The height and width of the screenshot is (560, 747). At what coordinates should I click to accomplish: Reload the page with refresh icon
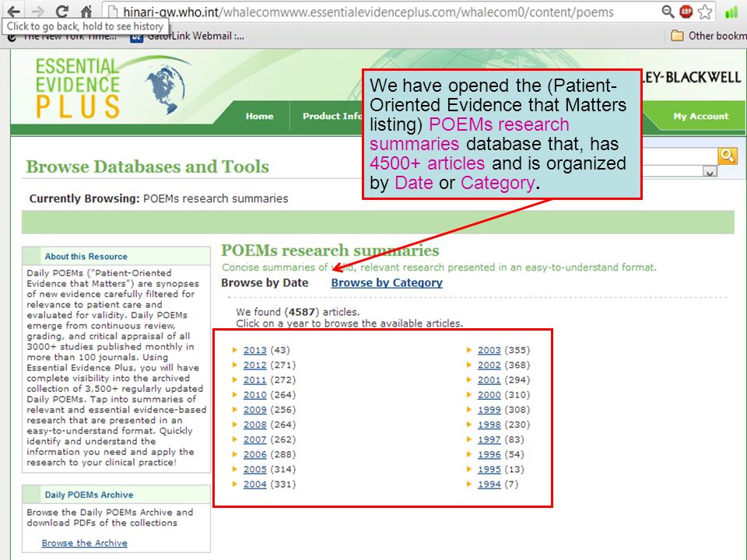[62, 11]
